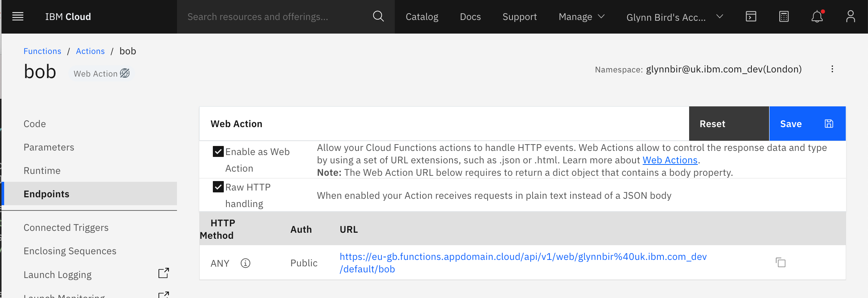The height and width of the screenshot is (298, 868).
Task: Expand the Manage dropdown
Action: [x=582, y=17]
